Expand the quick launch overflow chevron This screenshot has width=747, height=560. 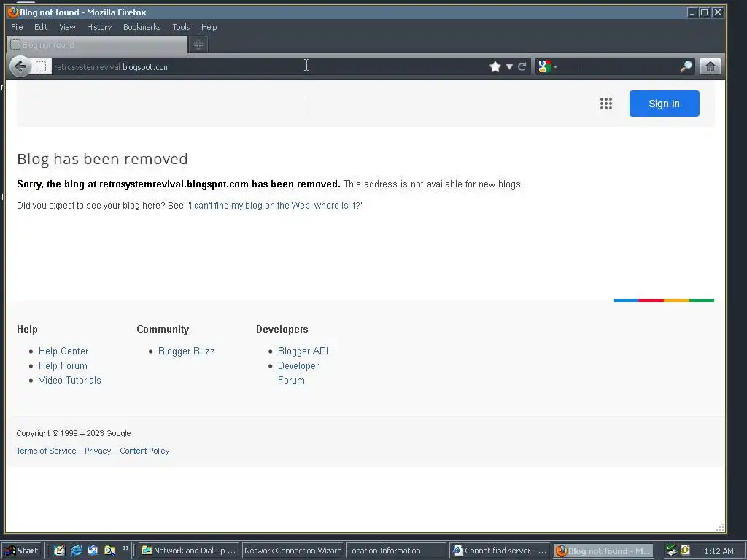coord(125,548)
